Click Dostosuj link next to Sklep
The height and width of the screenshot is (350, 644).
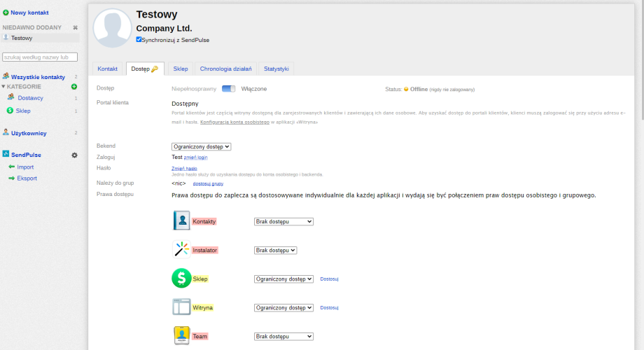[x=329, y=279]
